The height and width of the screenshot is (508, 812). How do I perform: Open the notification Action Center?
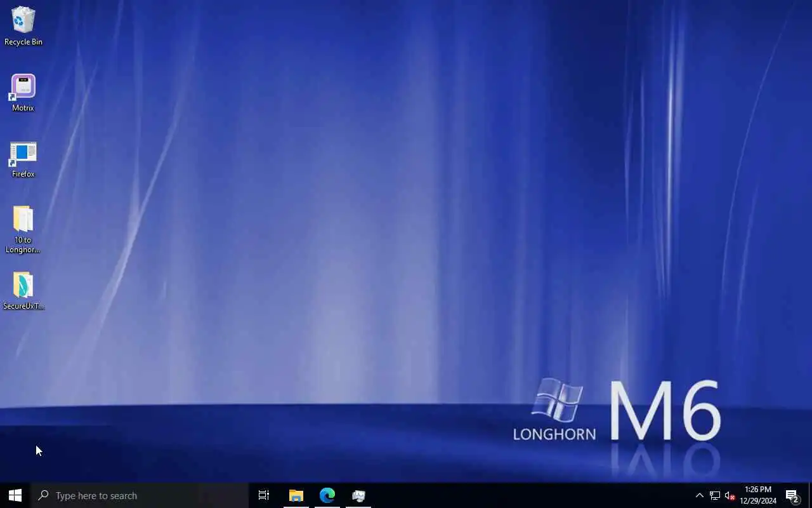[792, 495]
